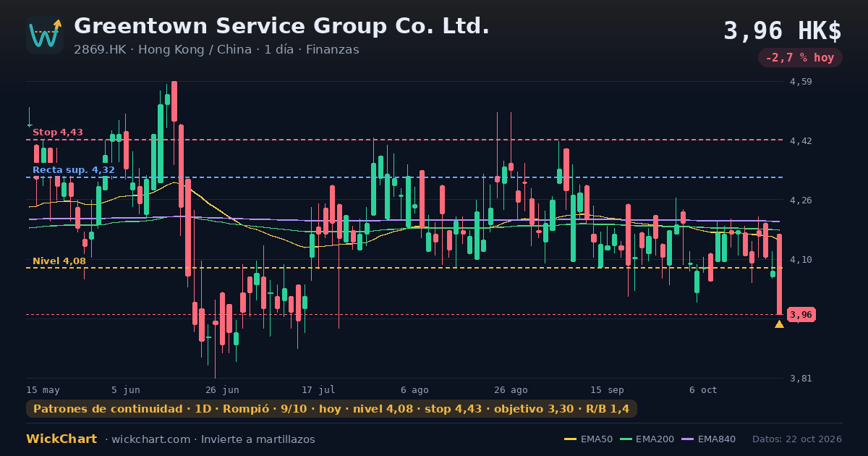The width and height of the screenshot is (868, 456).
Task: Click the 6 oct date label
Action: 703,390
